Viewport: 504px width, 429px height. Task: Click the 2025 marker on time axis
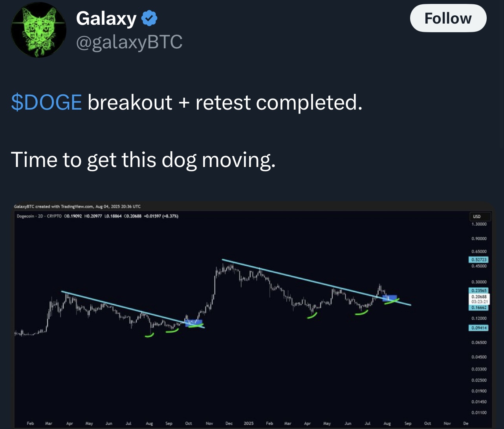249,423
